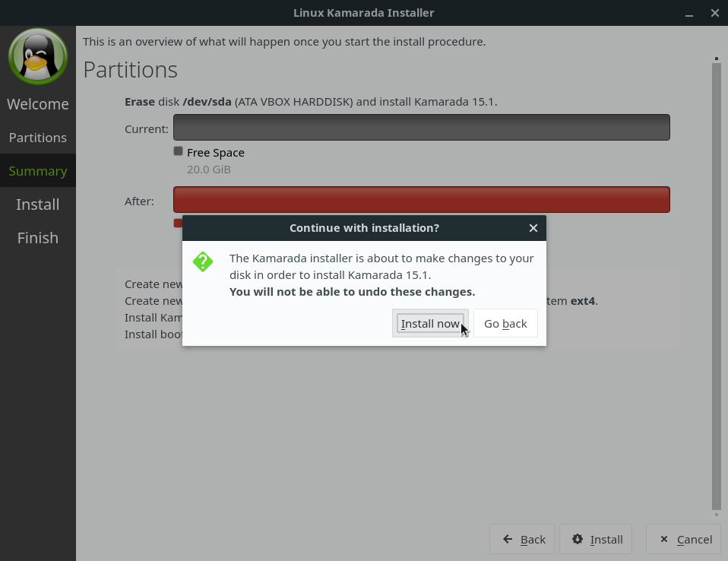728x561 pixels.
Task: Jump to the Finish step in sidebar
Action: point(38,238)
